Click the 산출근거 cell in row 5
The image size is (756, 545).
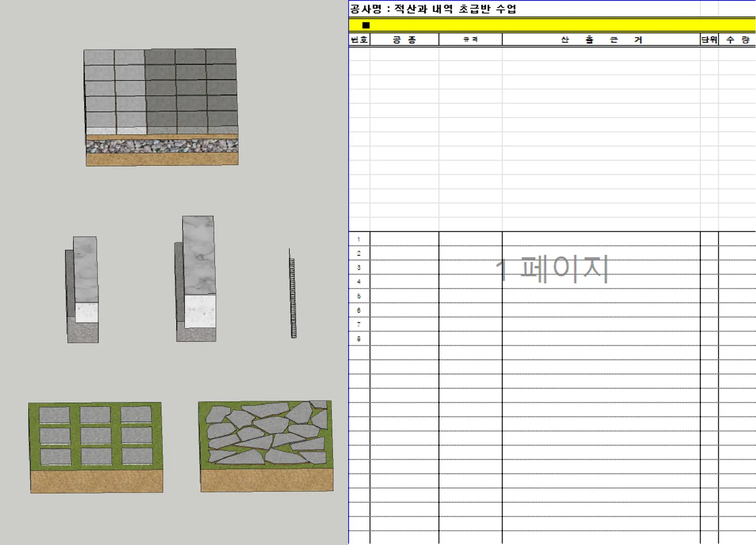tap(601, 296)
